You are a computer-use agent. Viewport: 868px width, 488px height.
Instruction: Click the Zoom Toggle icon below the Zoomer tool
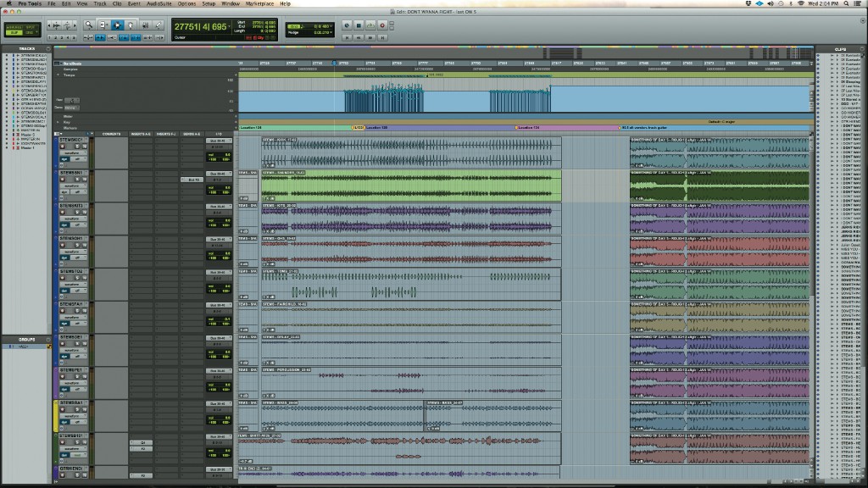tap(88, 37)
